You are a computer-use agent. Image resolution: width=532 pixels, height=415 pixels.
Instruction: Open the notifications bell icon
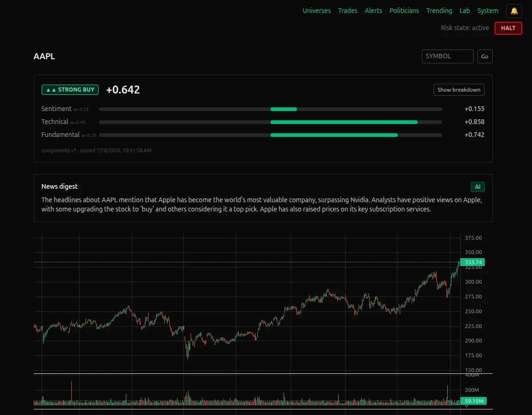click(x=514, y=11)
